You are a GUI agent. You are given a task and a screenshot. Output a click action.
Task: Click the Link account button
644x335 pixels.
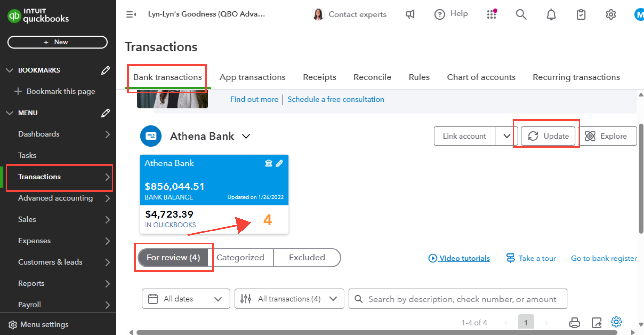pyautogui.click(x=464, y=136)
